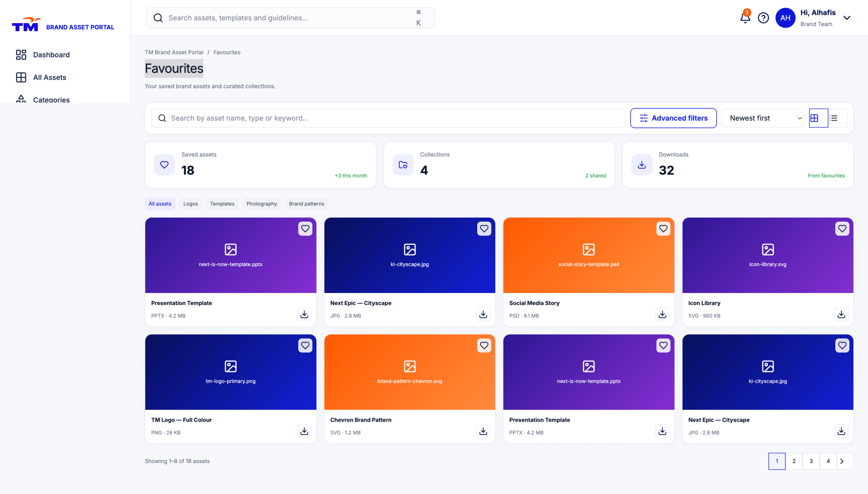Switch to list view
Image resolution: width=868 pixels, height=494 pixels.
click(837, 118)
